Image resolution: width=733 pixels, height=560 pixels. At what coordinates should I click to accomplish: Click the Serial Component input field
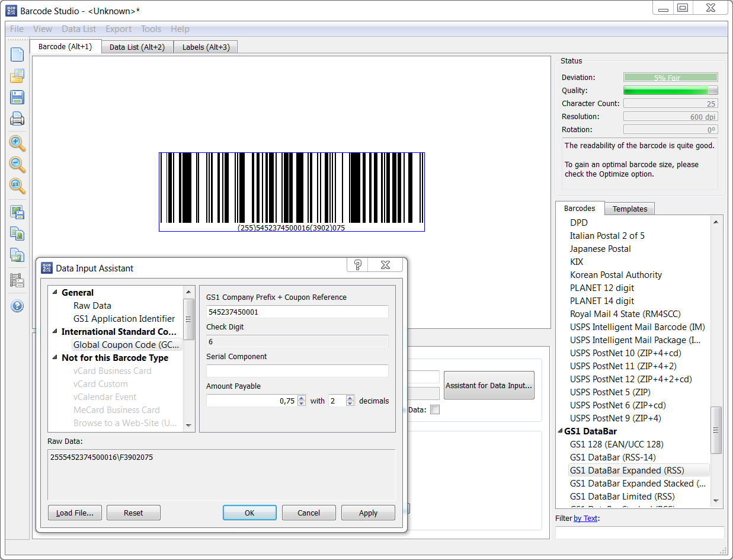(x=297, y=371)
